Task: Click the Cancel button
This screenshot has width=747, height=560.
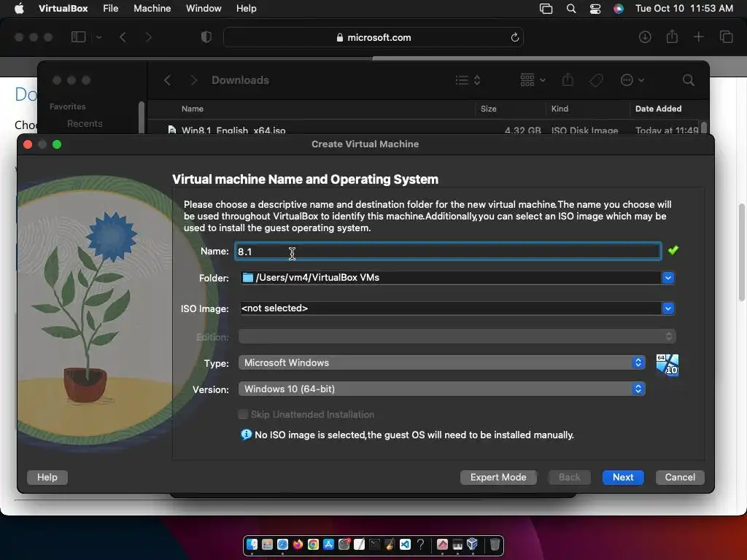Action: [x=680, y=477]
